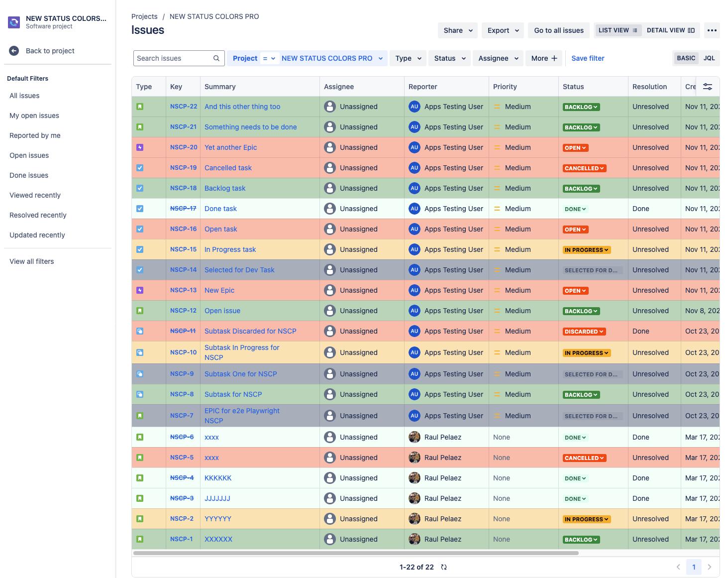Open the OPEN status dropdown for NSCP-20
This screenshot has height=578, width=728.
coord(575,148)
